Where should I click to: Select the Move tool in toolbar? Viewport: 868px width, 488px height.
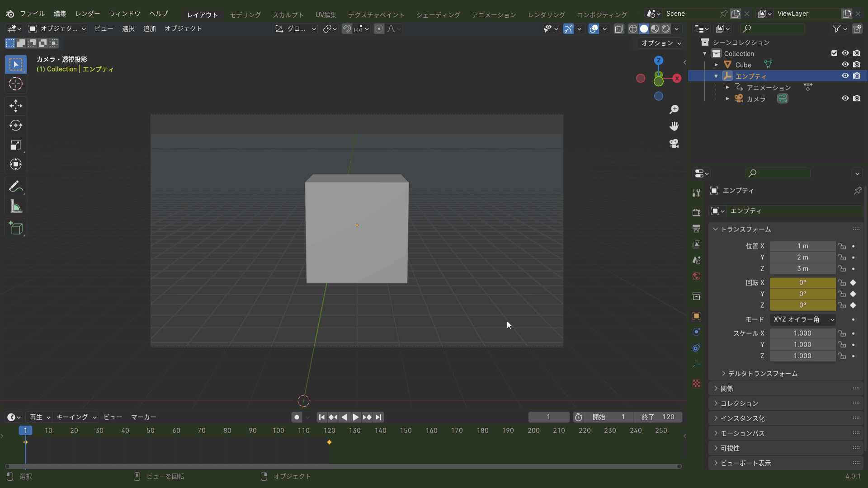[16, 106]
